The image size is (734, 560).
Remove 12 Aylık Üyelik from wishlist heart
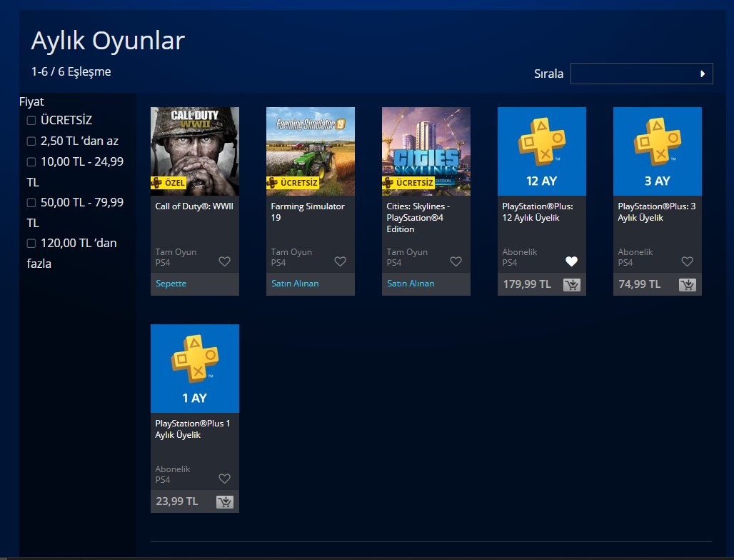572,261
